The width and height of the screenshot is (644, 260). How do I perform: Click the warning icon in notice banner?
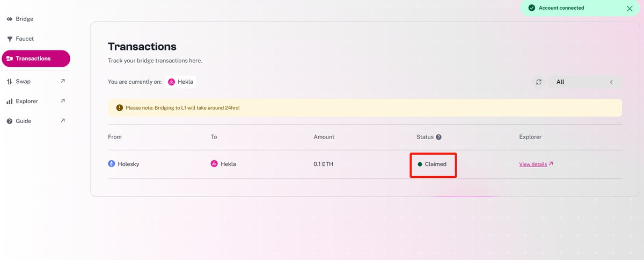tap(119, 108)
